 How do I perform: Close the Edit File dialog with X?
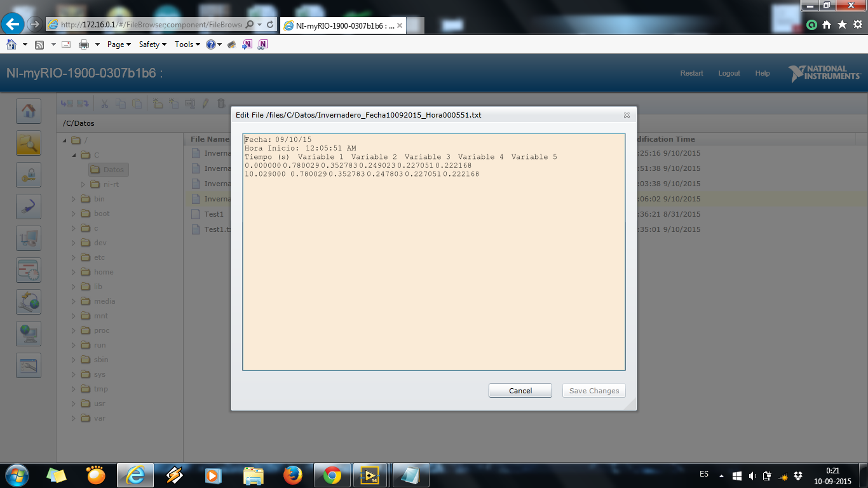pos(627,115)
